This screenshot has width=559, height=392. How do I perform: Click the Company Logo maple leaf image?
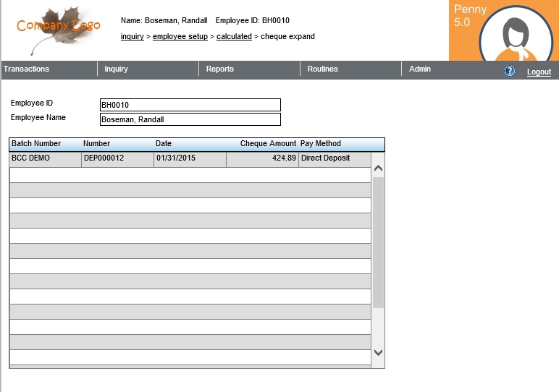click(x=59, y=30)
